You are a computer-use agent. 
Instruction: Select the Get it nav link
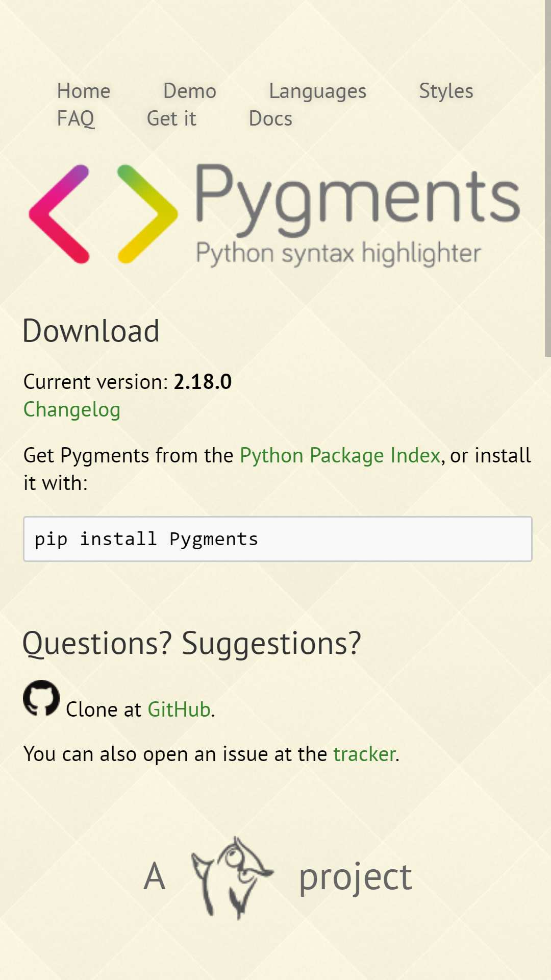click(171, 119)
